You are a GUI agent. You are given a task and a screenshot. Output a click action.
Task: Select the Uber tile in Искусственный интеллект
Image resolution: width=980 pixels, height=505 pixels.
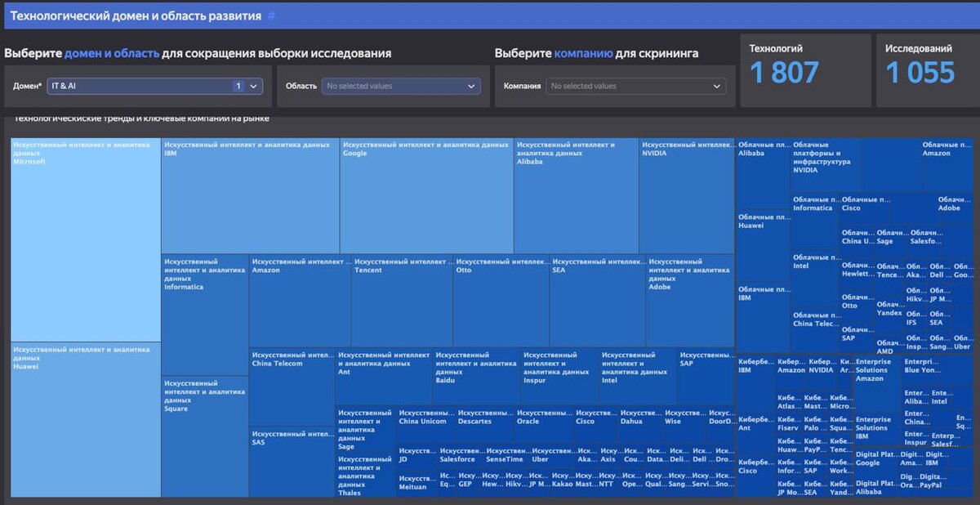(x=552, y=457)
